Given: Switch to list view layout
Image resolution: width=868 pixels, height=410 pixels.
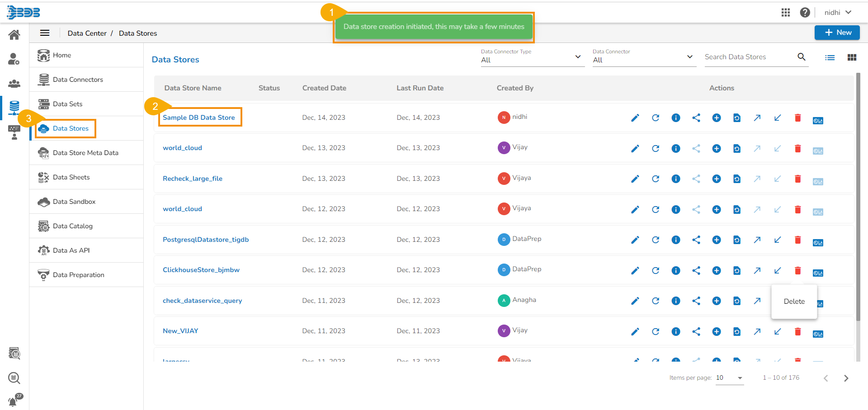Looking at the screenshot, I should [x=830, y=57].
